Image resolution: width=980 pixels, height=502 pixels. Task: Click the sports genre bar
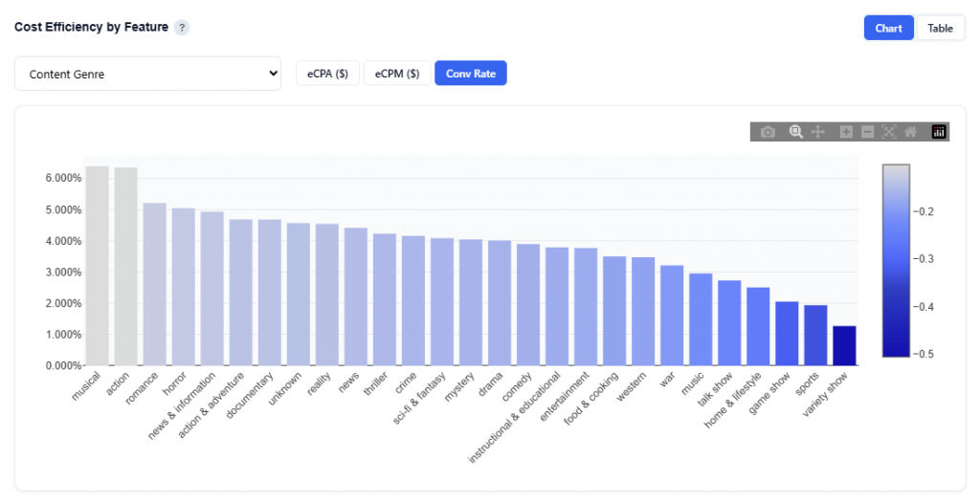pyautogui.click(x=815, y=335)
